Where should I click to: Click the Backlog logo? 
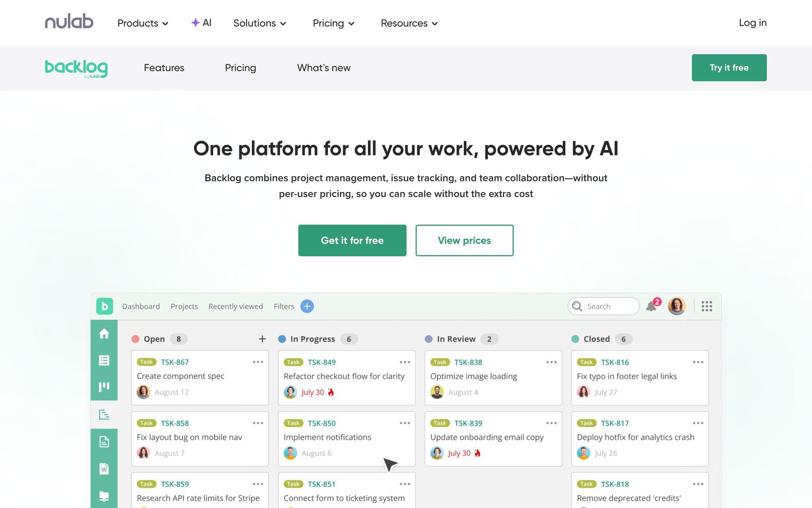[76, 68]
